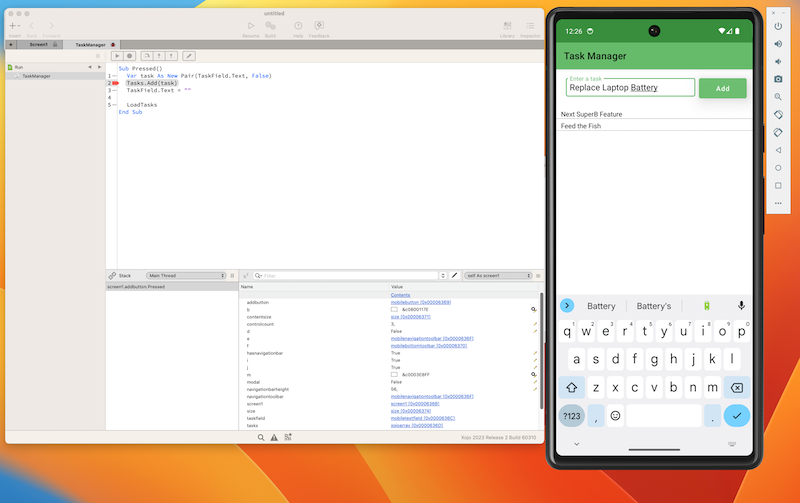Click the Find magnifier icon in bottom bar
The image size is (800, 503).
point(261,437)
